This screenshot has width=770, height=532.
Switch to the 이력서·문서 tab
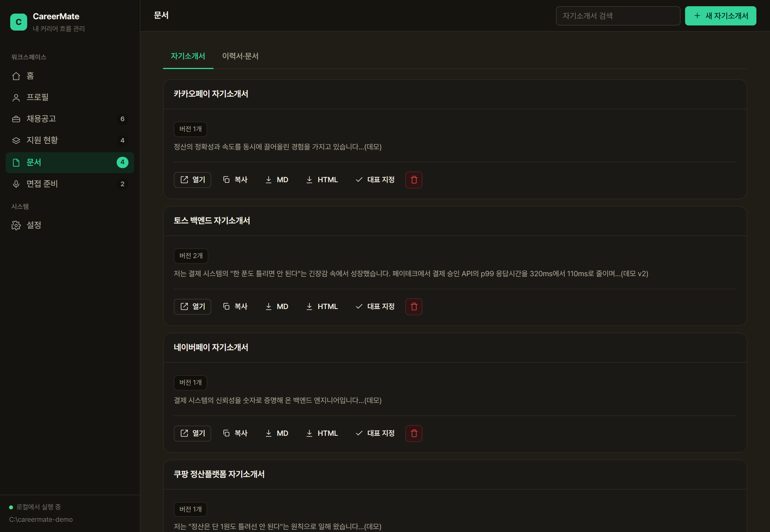click(x=240, y=56)
